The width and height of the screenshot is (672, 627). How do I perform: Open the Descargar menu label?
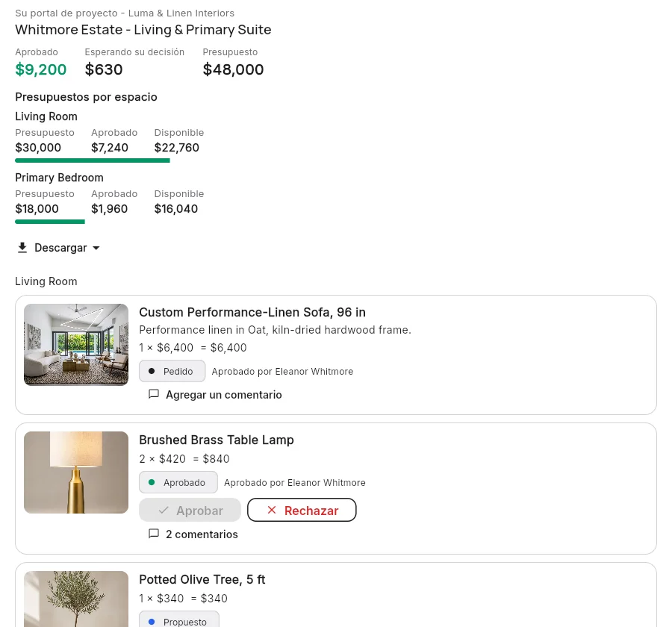coord(60,248)
